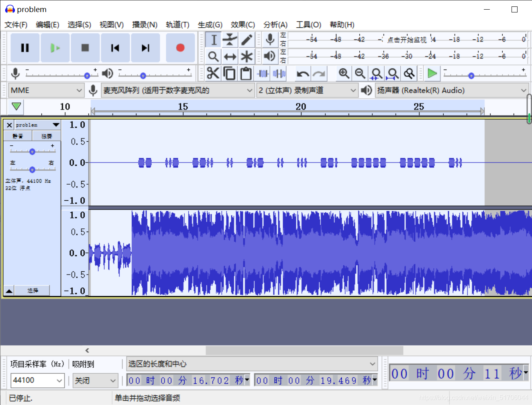Zoom out of the waveform
Image resolution: width=532 pixels, height=405 pixels.
(360, 73)
